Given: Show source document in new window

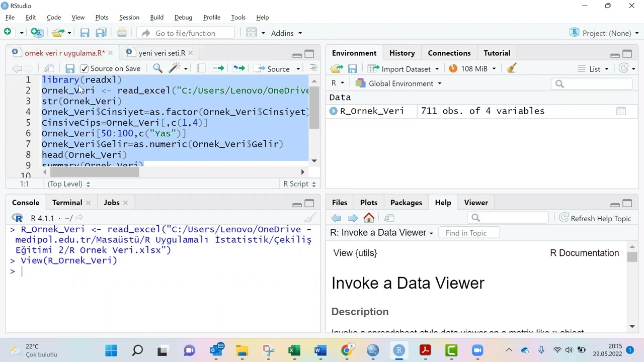Looking at the screenshot, I should pyautogui.click(x=49, y=68).
